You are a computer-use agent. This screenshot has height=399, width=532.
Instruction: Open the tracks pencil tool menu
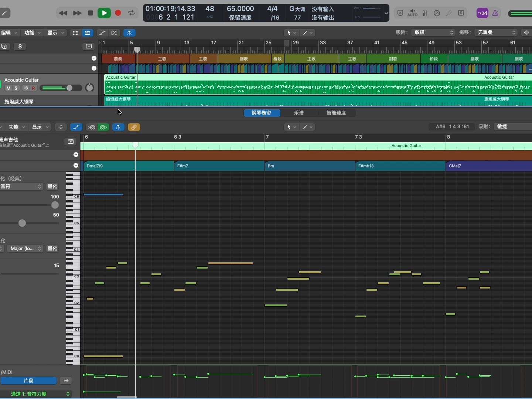tap(308, 33)
